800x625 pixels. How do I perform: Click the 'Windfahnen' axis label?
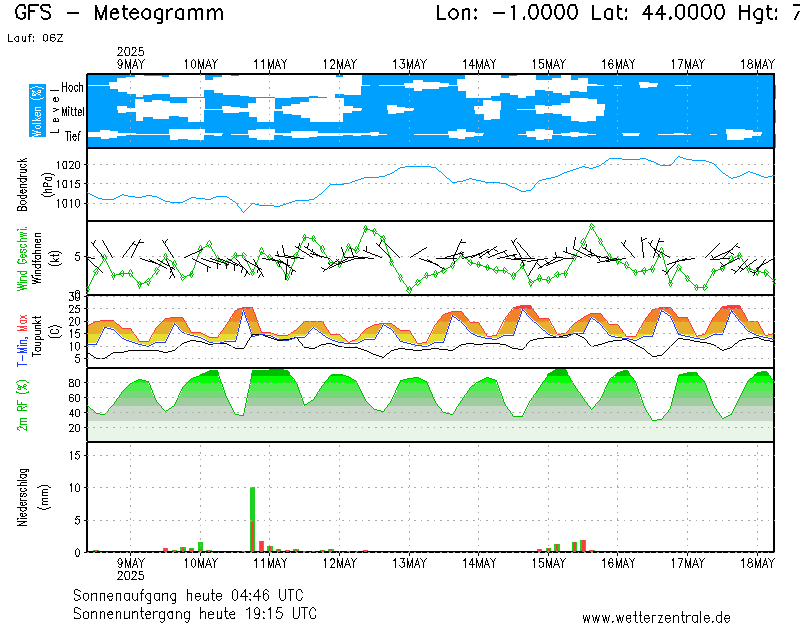tap(37, 259)
